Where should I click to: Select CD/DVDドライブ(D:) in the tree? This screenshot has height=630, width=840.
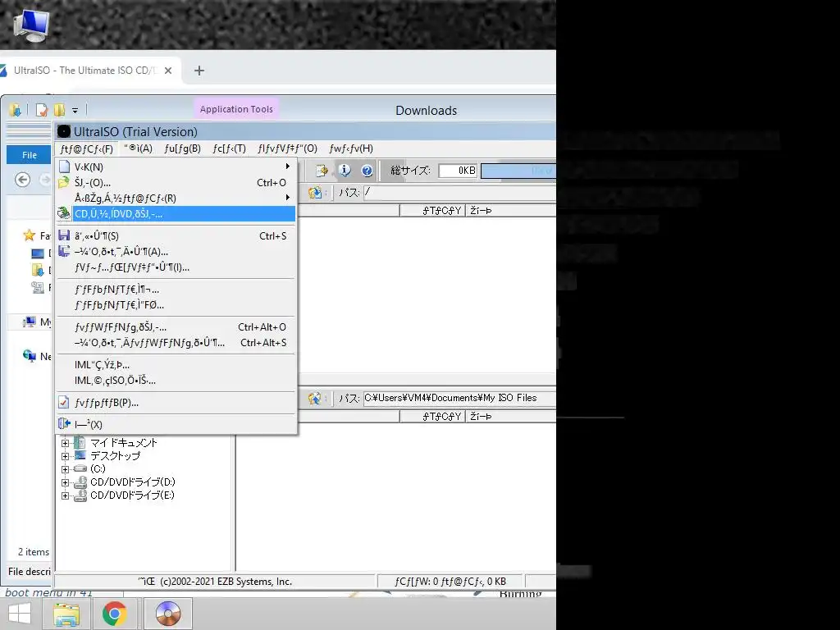coord(132,482)
